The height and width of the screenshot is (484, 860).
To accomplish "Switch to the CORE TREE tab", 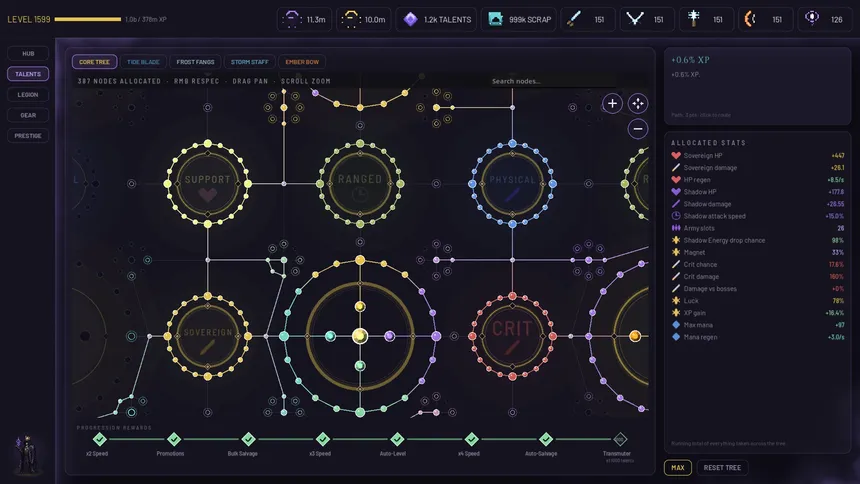I will pos(94,62).
